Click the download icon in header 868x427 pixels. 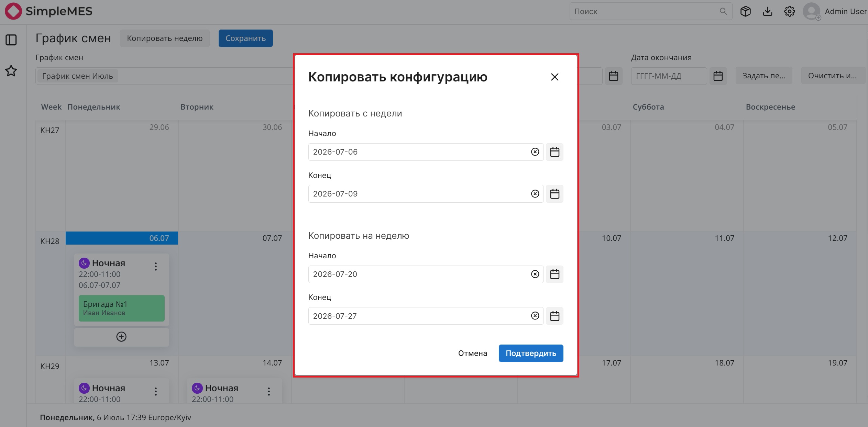pyautogui.click(x=767, y=11)
